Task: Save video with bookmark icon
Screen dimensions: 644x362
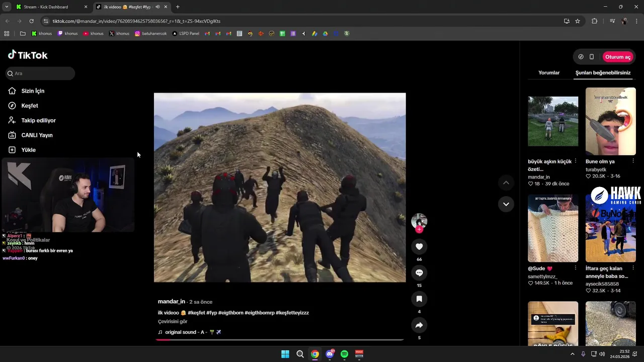Action: coord(419,299)
